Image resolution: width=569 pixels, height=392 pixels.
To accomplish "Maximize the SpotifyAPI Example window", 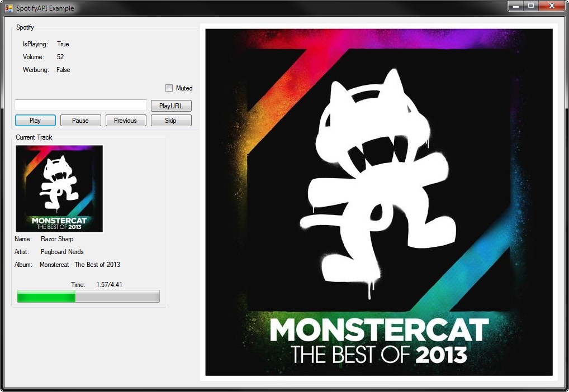I will pos(531,6).
